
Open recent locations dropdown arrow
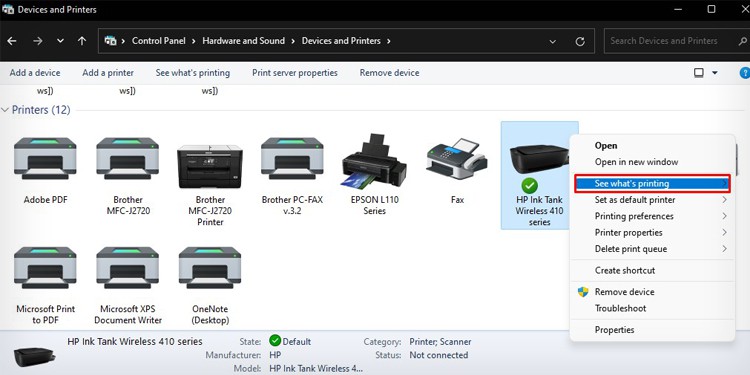60,41
